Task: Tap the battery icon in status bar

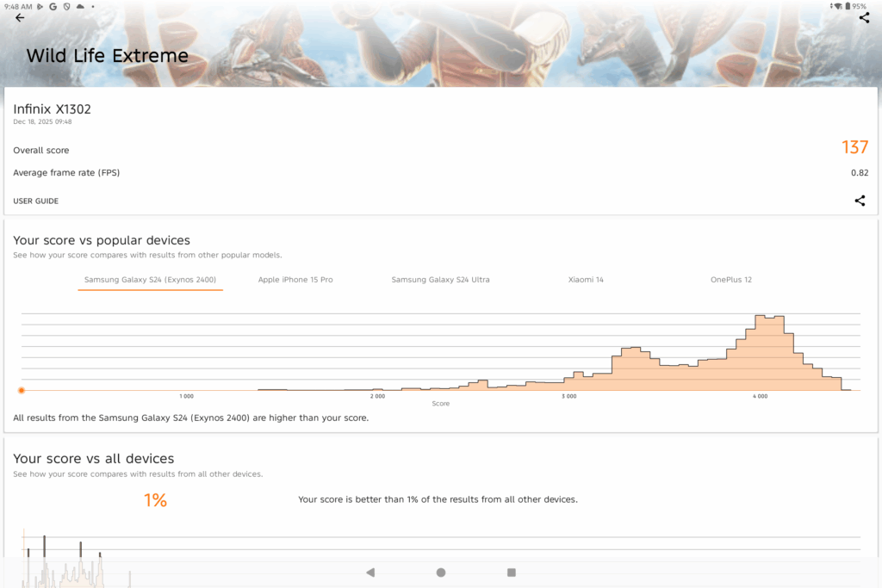Action: pos(848,6)
